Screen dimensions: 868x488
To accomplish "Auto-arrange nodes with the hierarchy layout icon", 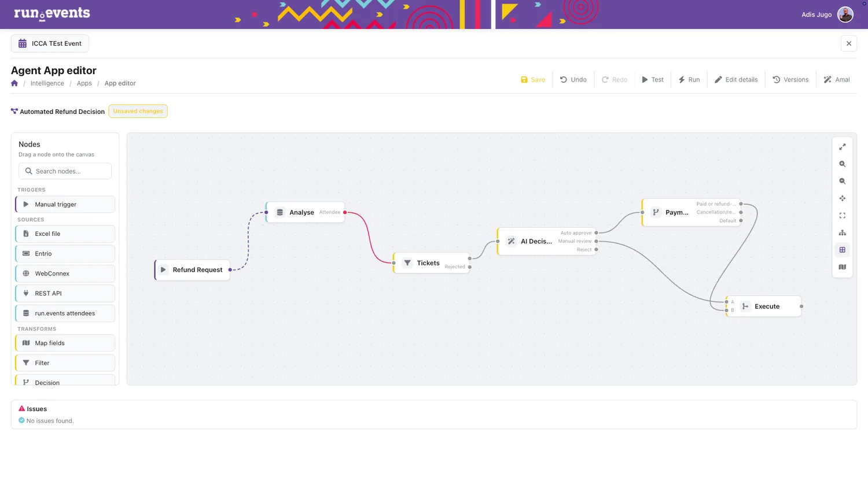I will [843, 233].
